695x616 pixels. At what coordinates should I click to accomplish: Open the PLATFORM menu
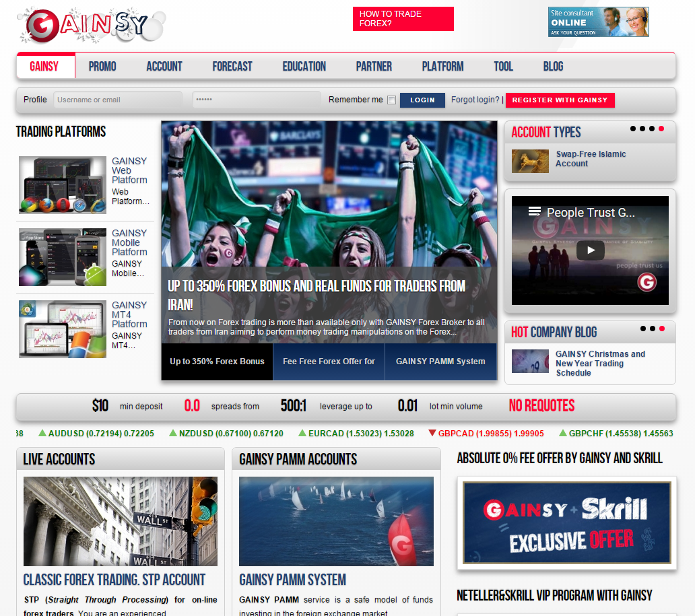[x=443, y=67]
